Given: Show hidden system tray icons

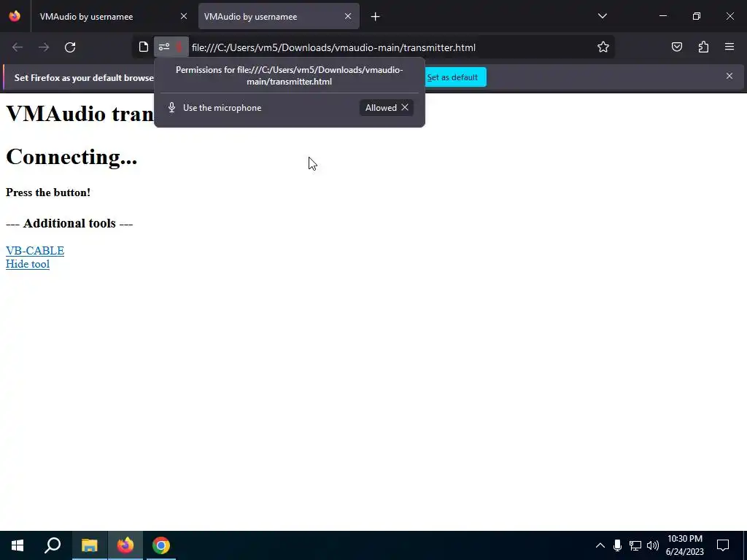Looking at the screenshot, I should (x=600, y=545).
